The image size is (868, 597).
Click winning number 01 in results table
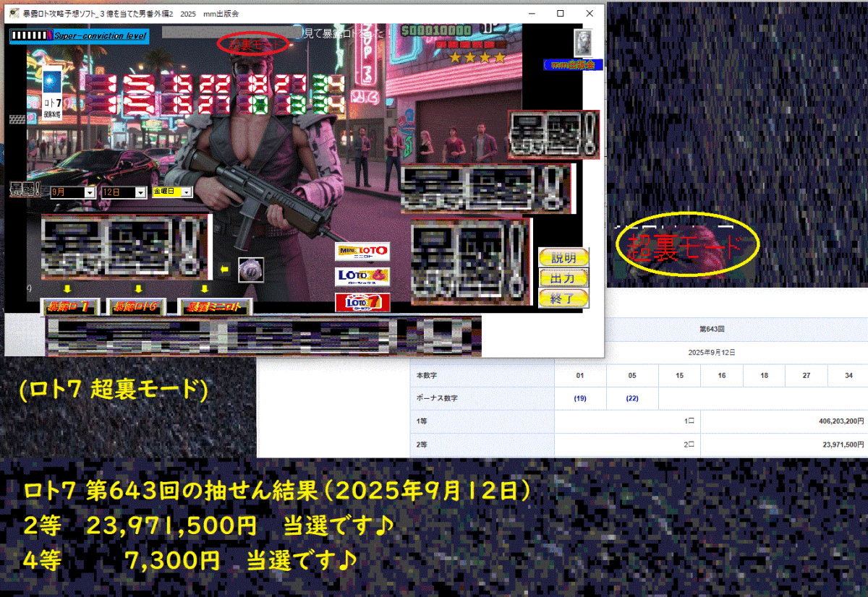tap(580, 376)
